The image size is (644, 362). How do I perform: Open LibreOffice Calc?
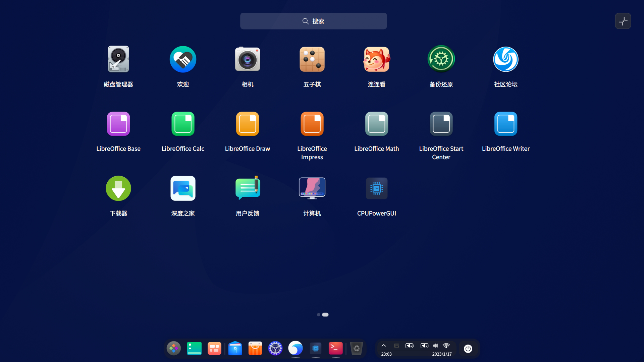[x=183, y=124]
